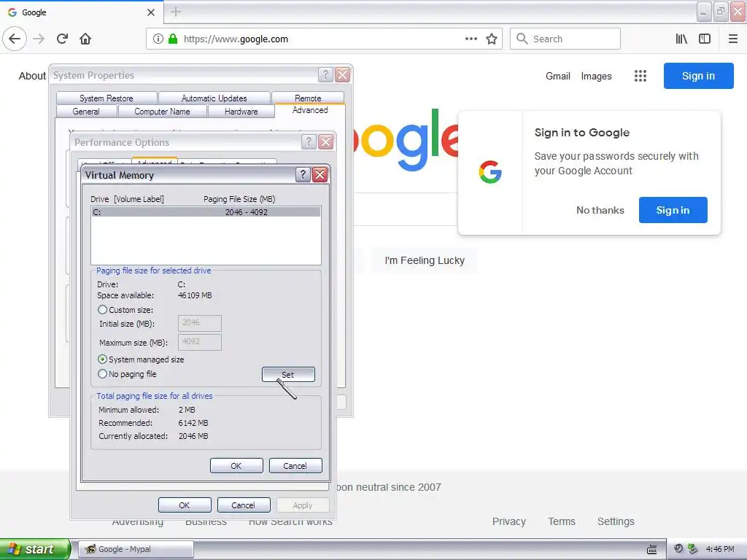Image resolution: width=747 pixels, height=560 pixels.
Task: Click the Initial size (MB) field
Action: click(200, 323)
